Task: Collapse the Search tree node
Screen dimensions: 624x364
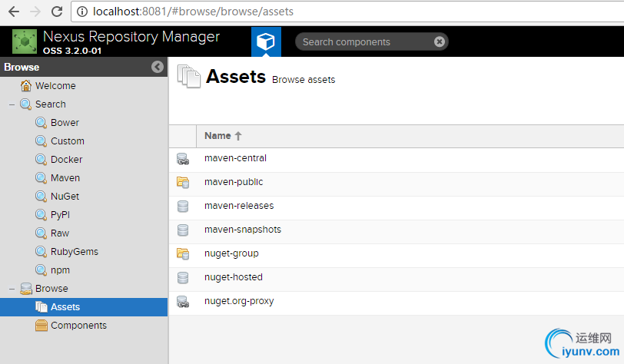Action: tap(12, 104)
